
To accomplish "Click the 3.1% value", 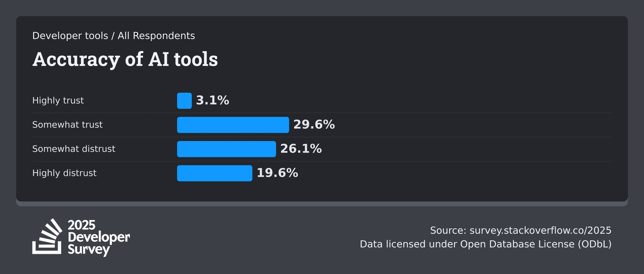I will [213, 100].
